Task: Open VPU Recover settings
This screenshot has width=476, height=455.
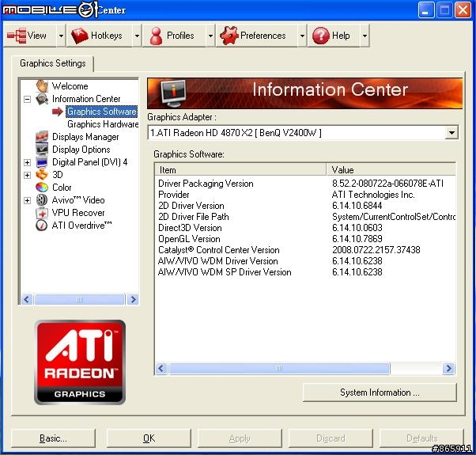Action: (78, 213)
